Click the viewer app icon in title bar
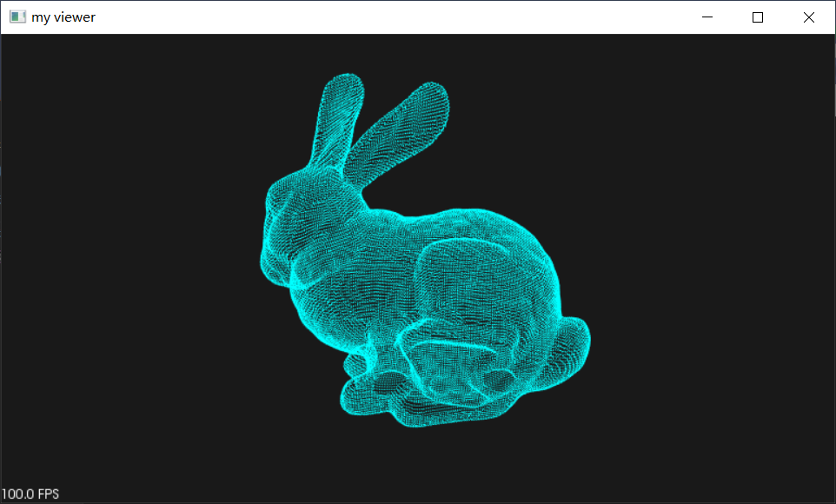 17,17
